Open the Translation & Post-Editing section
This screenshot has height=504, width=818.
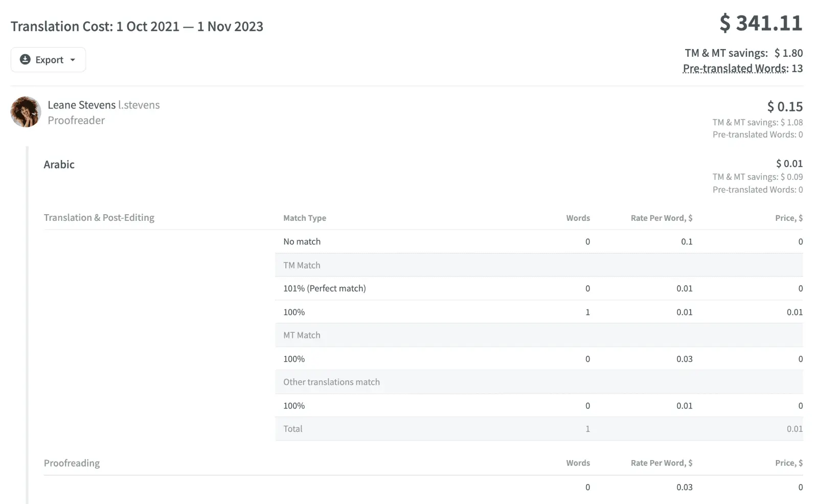(99, 217)
